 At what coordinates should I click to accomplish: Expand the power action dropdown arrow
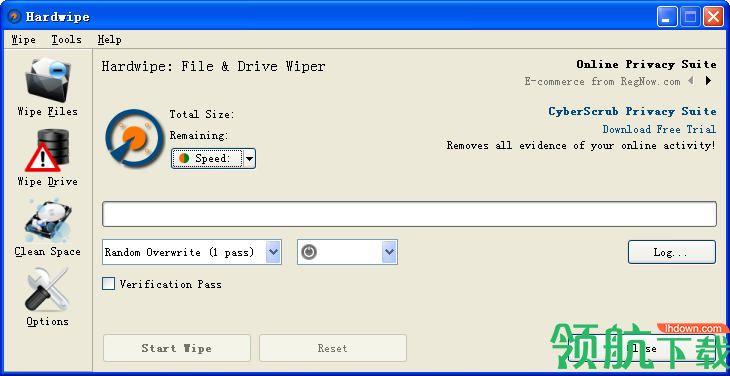click(x=389, y=252)
